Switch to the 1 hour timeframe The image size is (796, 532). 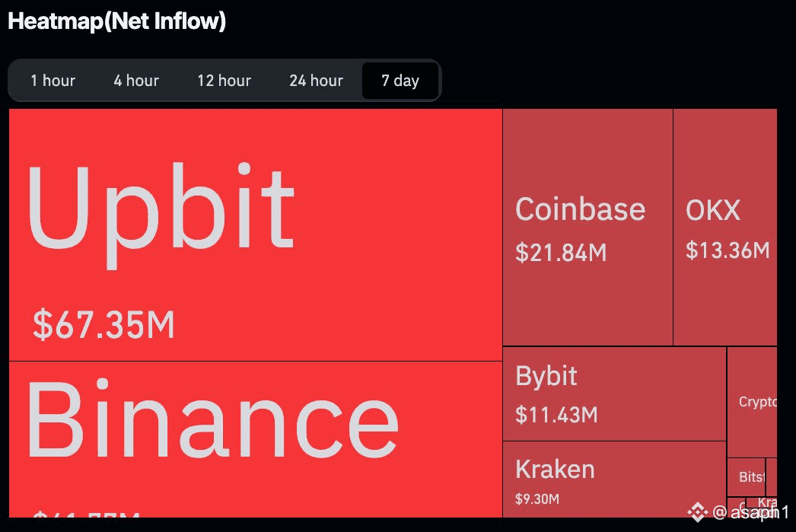pos(53,80)
